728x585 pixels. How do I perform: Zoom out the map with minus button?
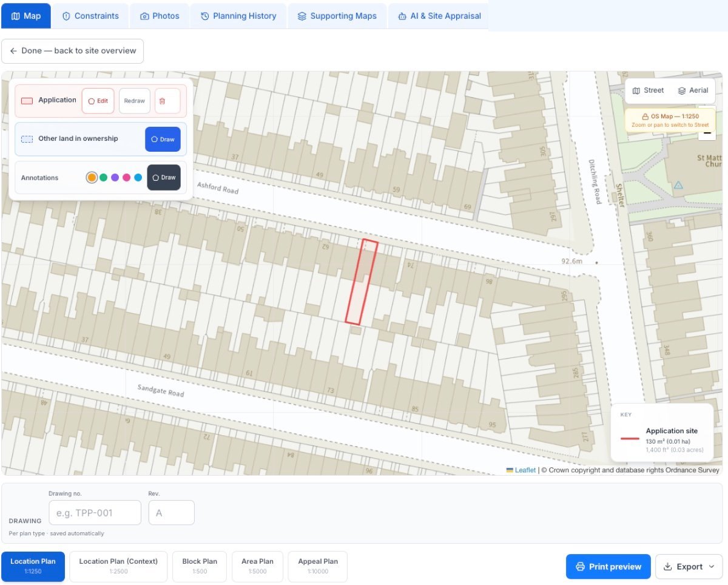[707, 133]
